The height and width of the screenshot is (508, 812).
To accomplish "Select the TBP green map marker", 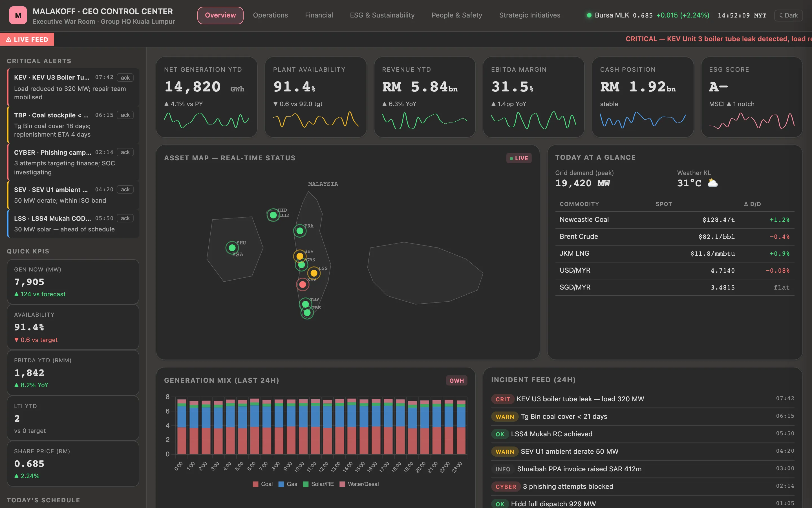I will point(305,305).
